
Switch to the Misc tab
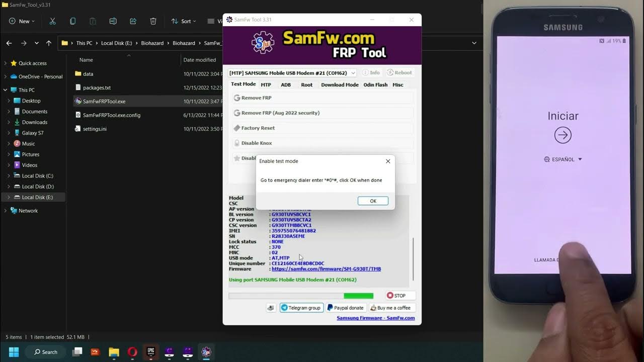pyautogui.click(x=398, y=84)
